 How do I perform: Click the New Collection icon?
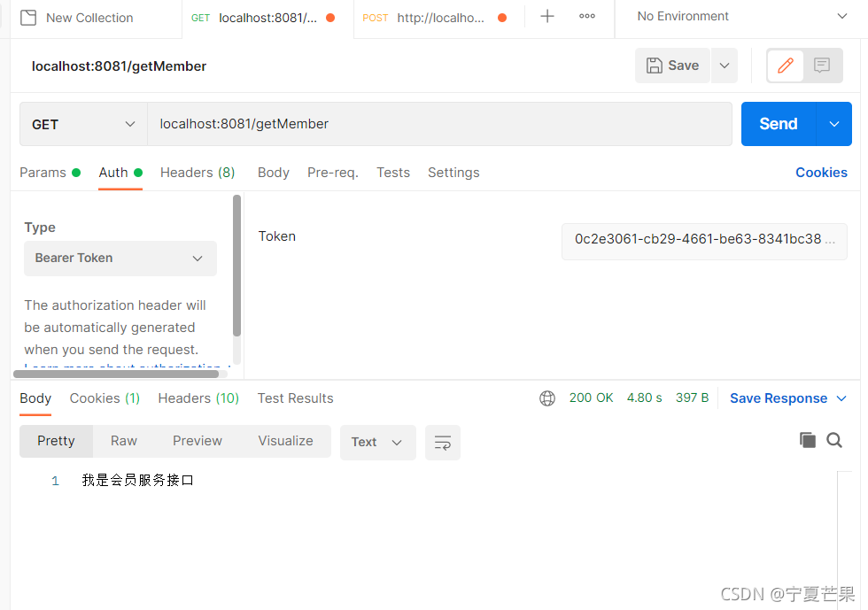pyautogui.click(x=28, y=18)
